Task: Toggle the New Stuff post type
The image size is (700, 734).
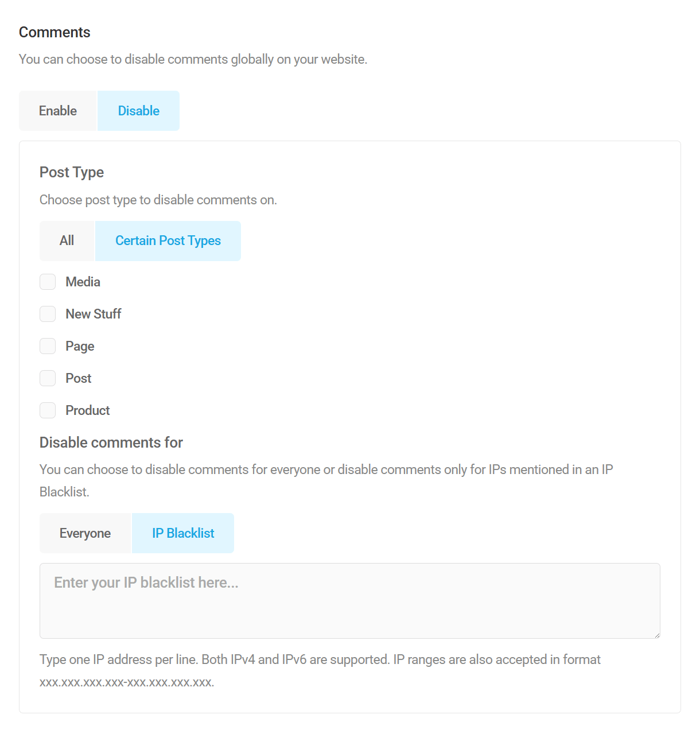Action: [x=48, y=314]
